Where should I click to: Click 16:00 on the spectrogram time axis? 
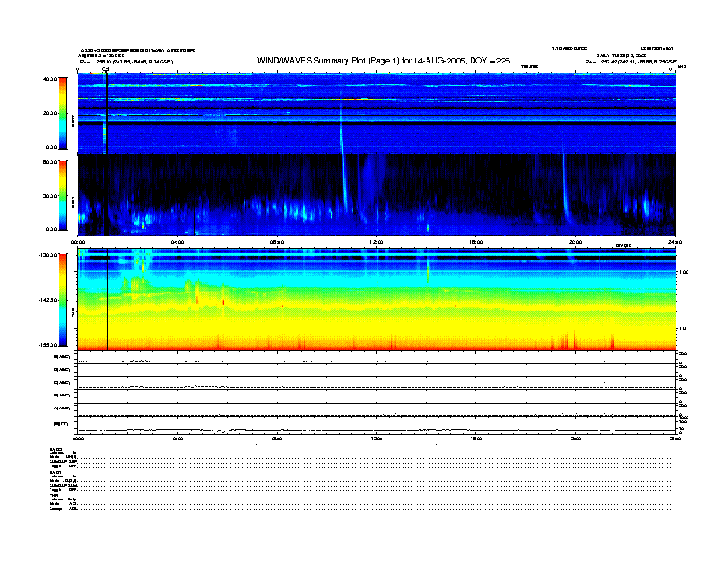476,242
